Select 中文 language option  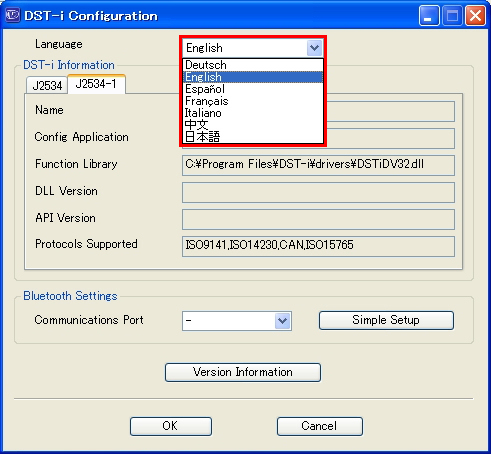pyautogui.click(x=253, y=125)
